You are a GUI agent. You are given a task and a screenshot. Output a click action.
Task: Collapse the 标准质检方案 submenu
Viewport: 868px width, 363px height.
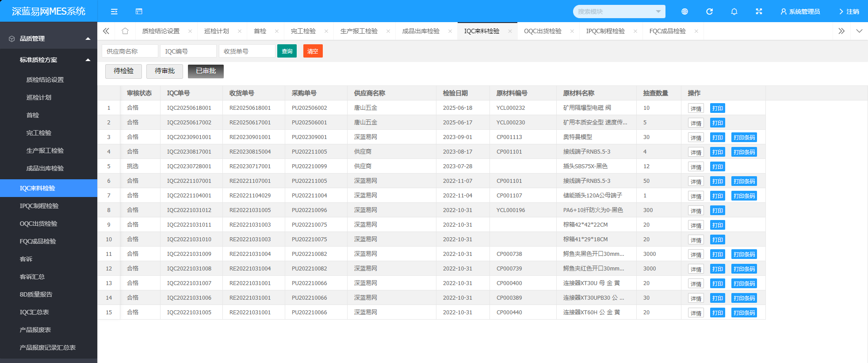(49, 60)
